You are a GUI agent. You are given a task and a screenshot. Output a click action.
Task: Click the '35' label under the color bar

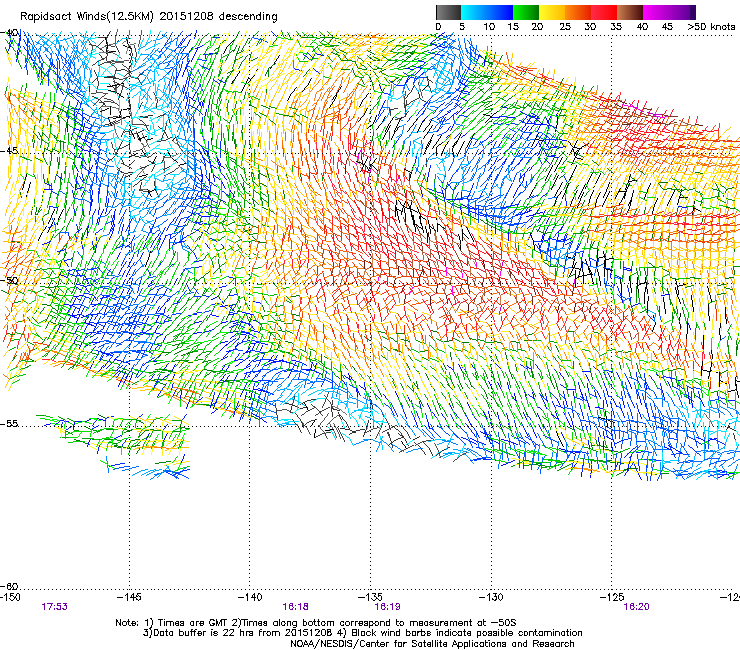click(616, 27)
